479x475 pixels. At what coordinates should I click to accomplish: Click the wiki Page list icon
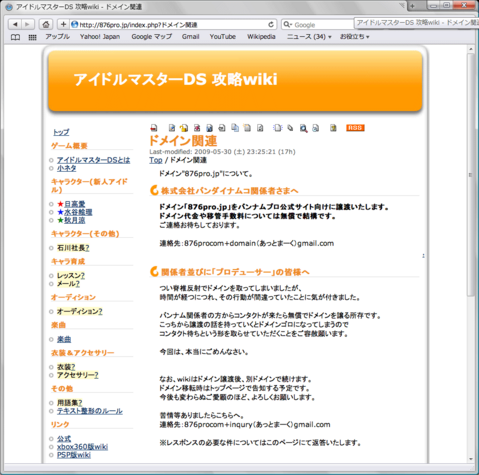pos(290,128)
